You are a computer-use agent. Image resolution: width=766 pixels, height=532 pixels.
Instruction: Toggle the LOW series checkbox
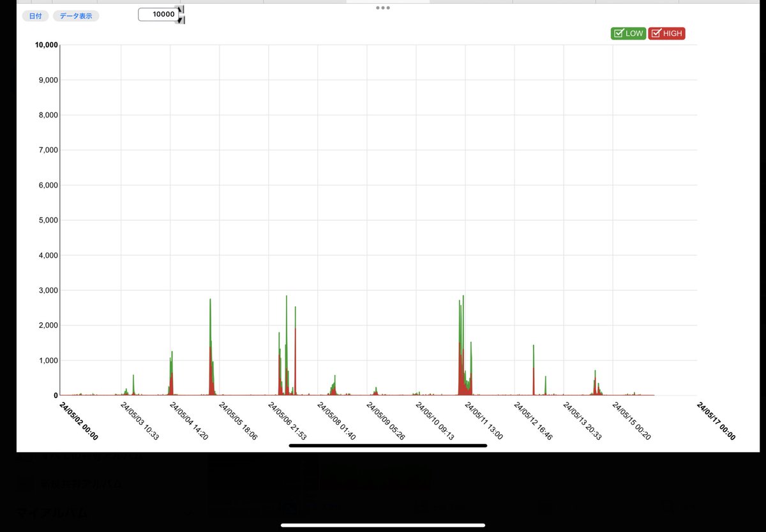[x=628, y=34]
